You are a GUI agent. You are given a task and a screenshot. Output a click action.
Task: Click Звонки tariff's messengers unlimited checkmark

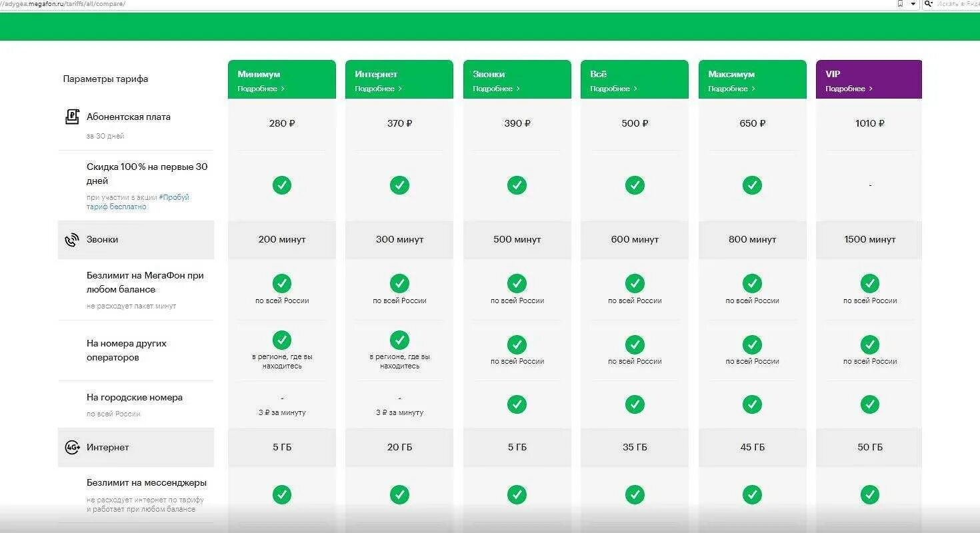517,494
